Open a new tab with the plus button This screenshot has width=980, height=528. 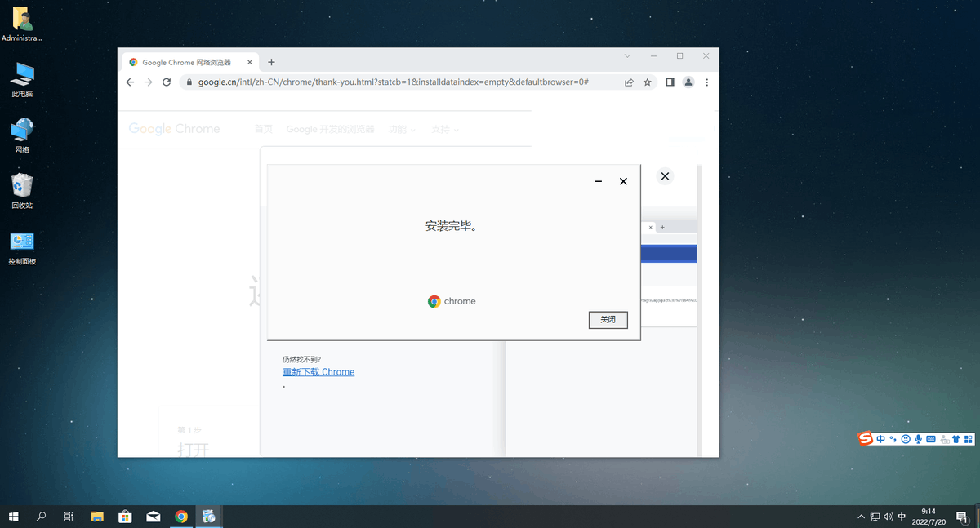(271, 62)
